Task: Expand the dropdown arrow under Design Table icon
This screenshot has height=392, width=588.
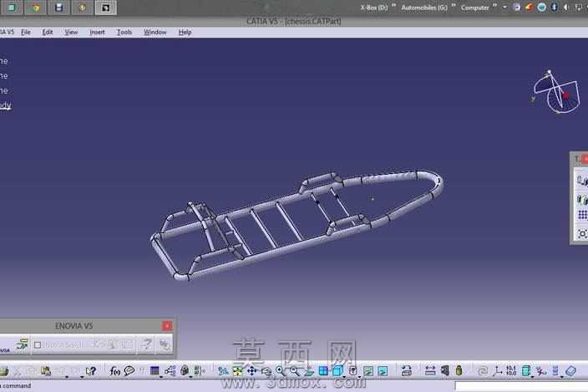Action: pos(161,376)
